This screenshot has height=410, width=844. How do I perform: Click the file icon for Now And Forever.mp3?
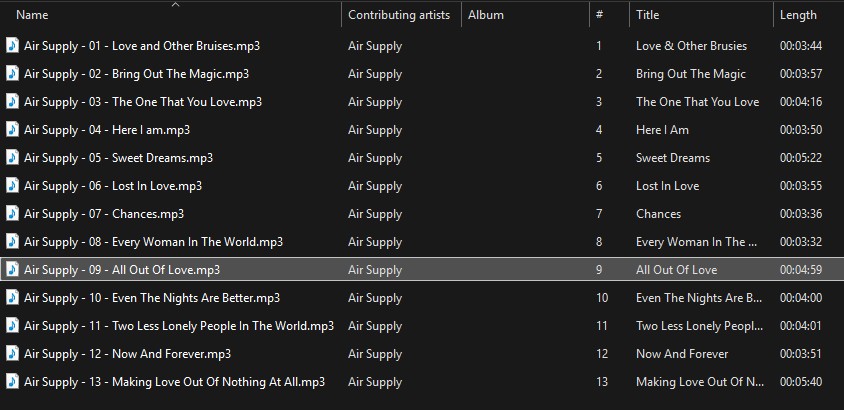coord(12,353)
